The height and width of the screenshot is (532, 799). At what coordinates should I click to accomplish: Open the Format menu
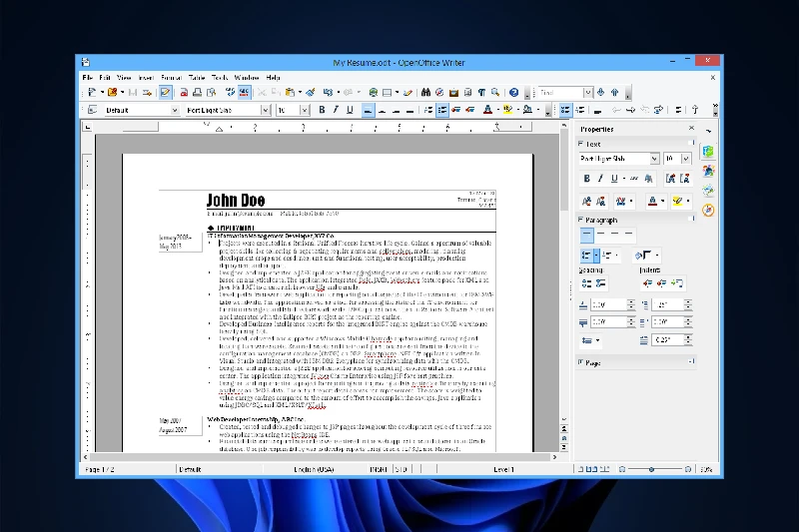171,77
